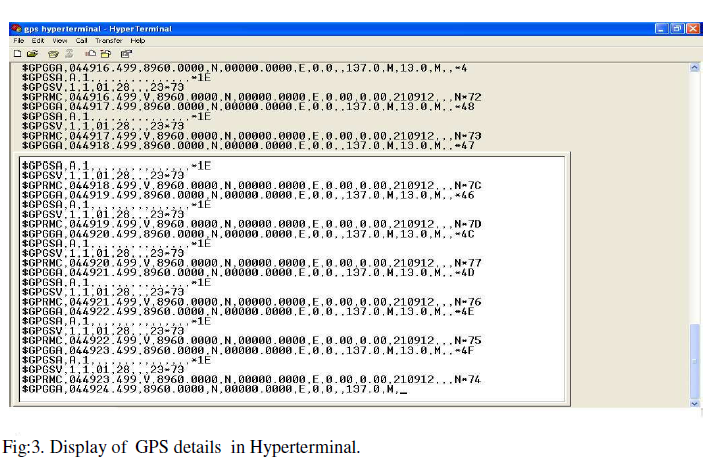Click the vertical scrollbar thumb
The width and height of the screenshot is (709, 470).
(x=695, y=361)
